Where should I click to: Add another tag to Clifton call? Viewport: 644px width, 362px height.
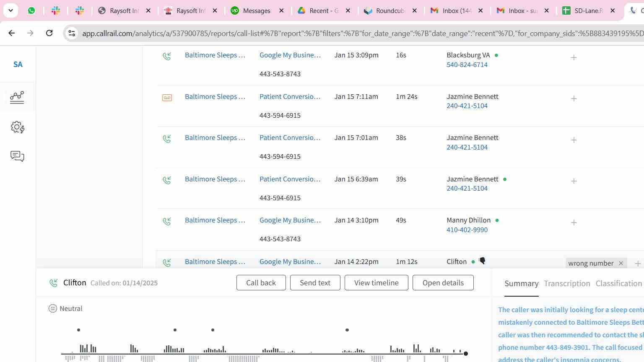(638, 264)
